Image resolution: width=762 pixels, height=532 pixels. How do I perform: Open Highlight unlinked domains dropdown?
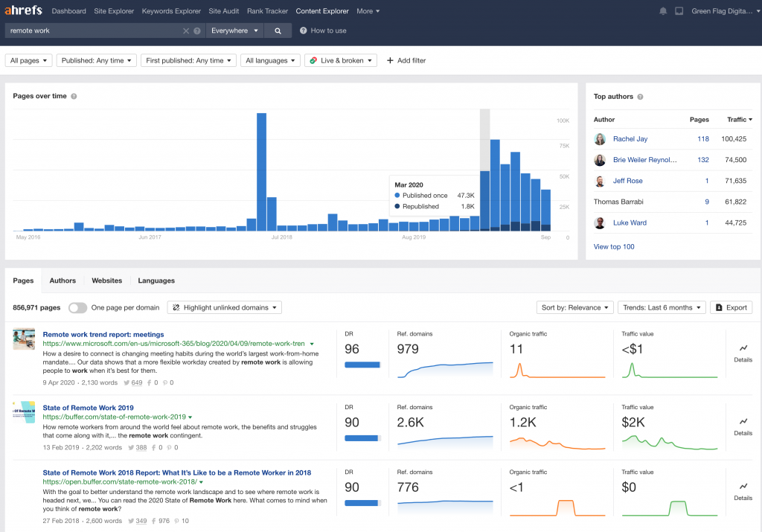pyautogui.click(x=225, y=307)
